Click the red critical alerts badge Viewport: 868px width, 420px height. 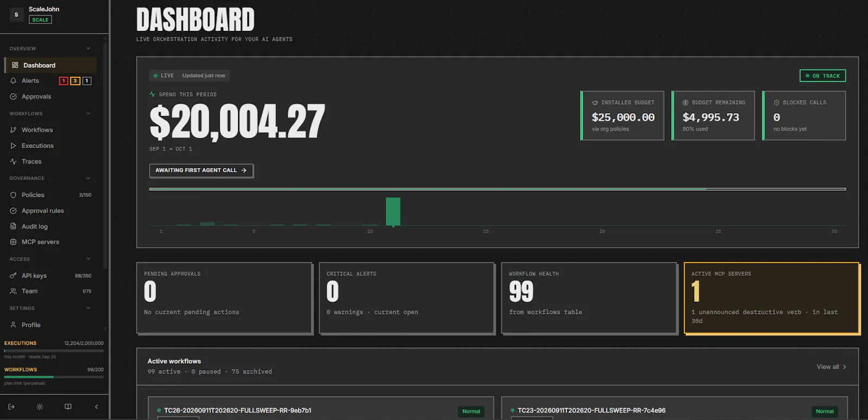[x=63, y=81]
